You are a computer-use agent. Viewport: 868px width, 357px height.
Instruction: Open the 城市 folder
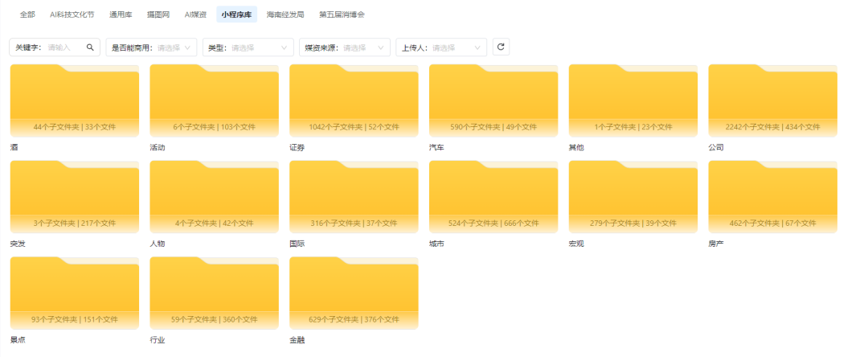coord(493,197)
